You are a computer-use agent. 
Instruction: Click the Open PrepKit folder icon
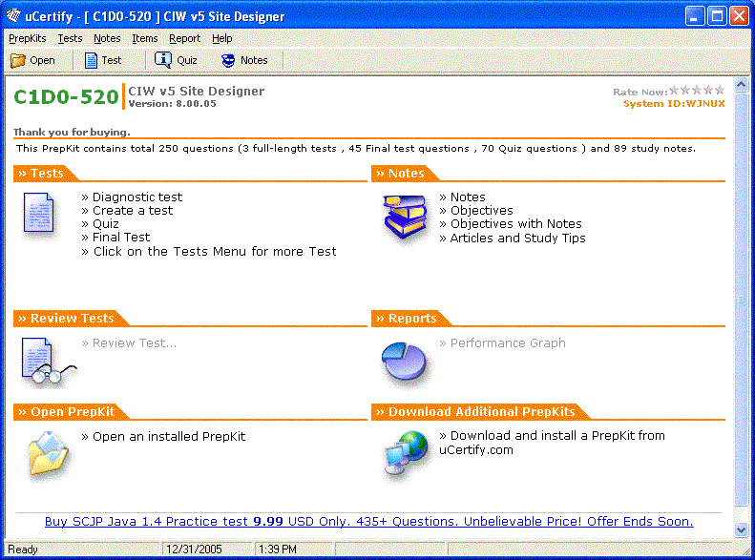[x=48, y=456]
